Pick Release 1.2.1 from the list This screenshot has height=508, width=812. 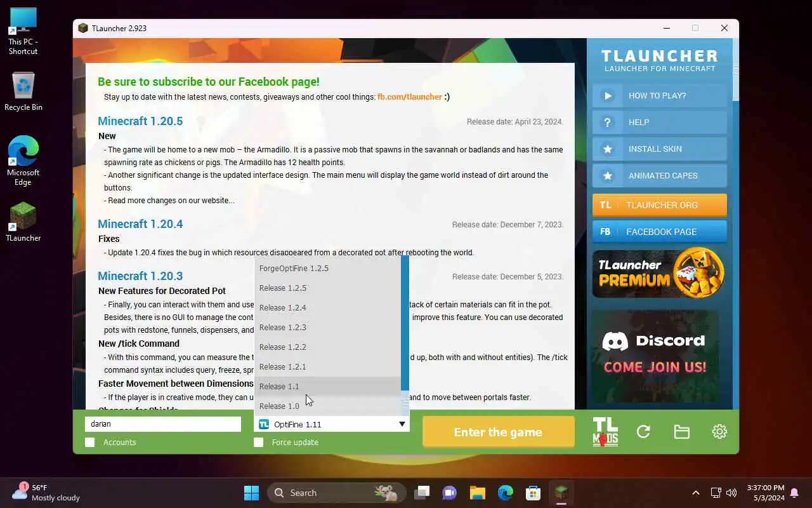[327, 367]
